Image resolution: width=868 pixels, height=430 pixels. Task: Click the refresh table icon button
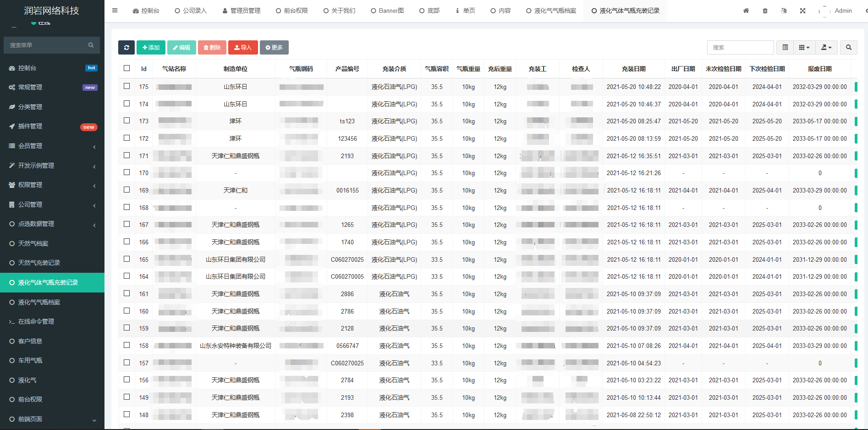tap(126, 48)
